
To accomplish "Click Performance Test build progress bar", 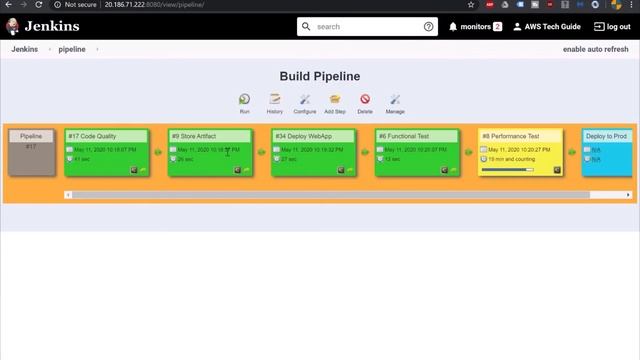I will [507, 169].
